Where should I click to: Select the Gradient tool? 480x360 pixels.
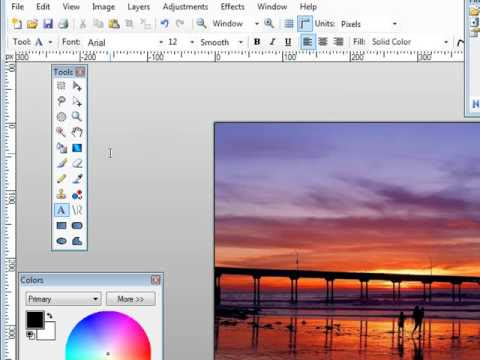[77, 148]
